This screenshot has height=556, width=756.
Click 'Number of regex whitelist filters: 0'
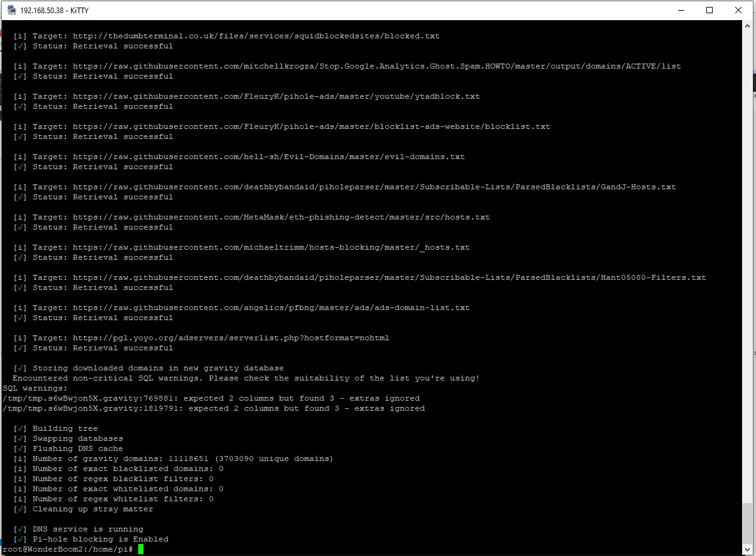click(123, 499)
